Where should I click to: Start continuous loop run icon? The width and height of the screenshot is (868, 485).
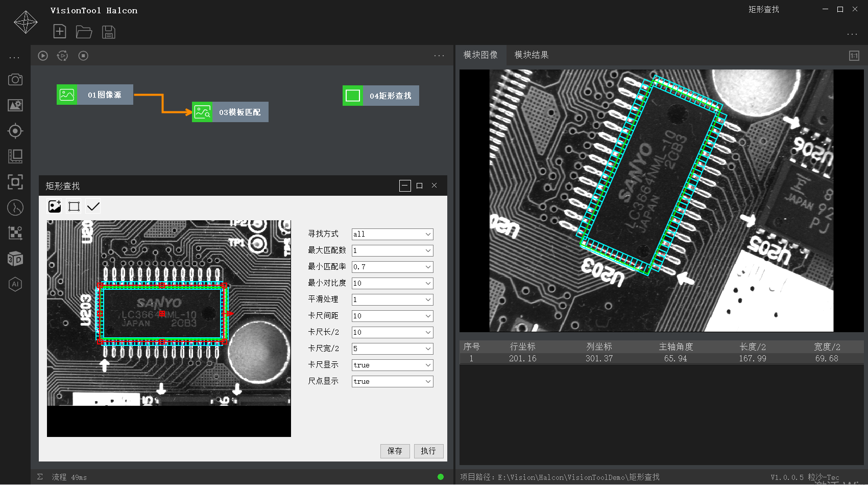(x=62, y=56)
